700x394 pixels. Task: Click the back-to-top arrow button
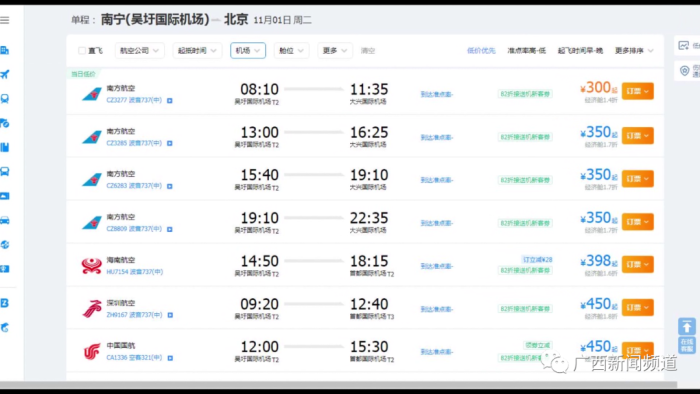(687, 327)
